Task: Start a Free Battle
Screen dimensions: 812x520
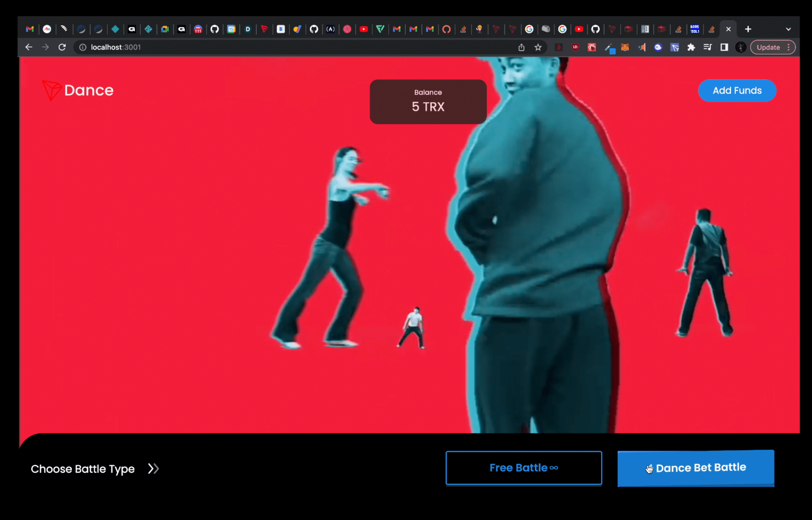Action: pyautogui.click(x=523, y=468)
